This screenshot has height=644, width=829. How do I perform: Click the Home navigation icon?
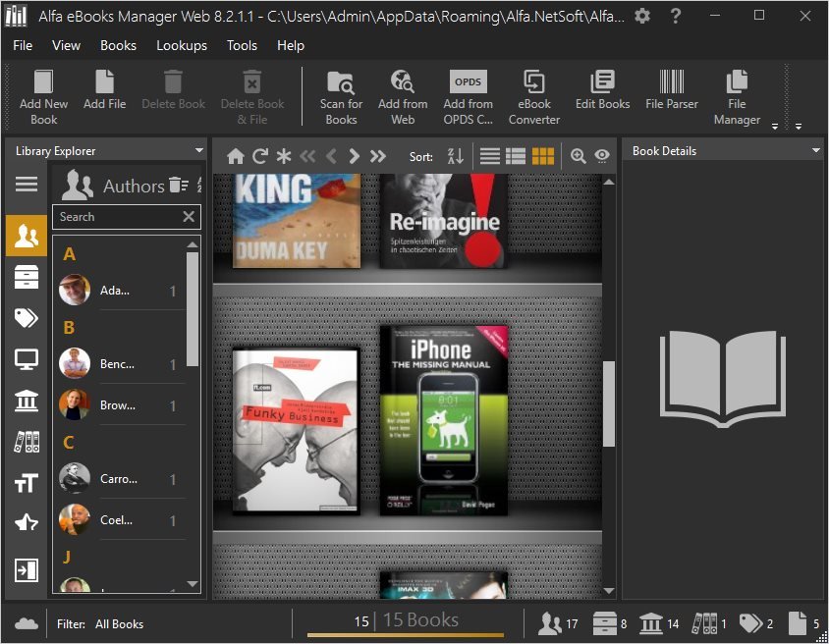coord(236,156)
